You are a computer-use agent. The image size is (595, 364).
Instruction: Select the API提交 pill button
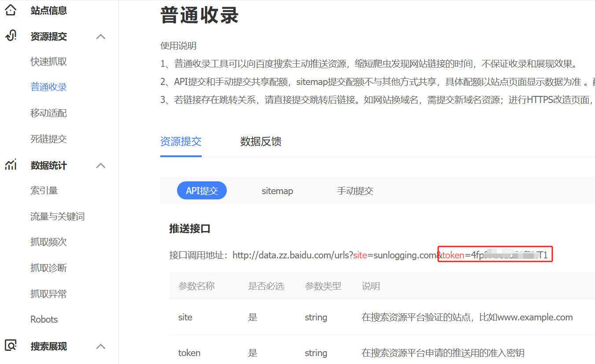[x=202, y=191]
